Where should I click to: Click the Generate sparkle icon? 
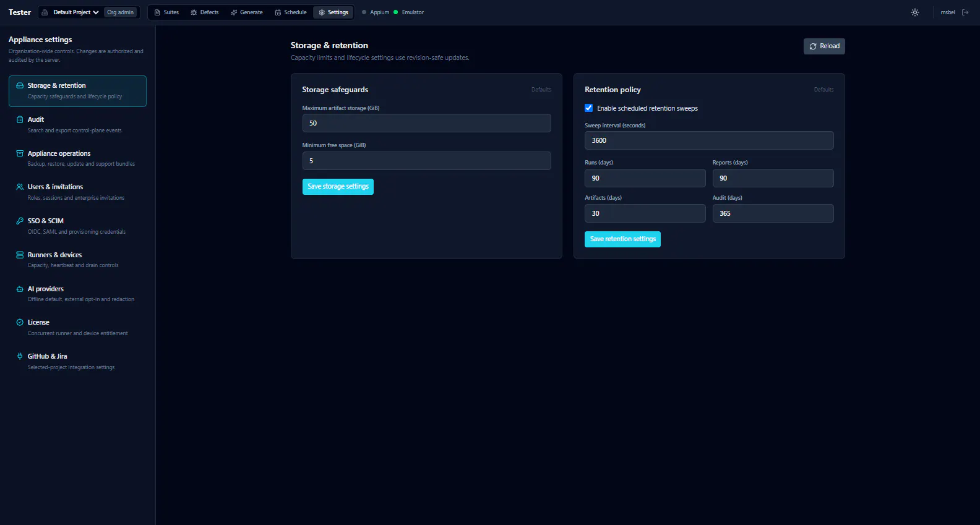click(x=234, y=12)
